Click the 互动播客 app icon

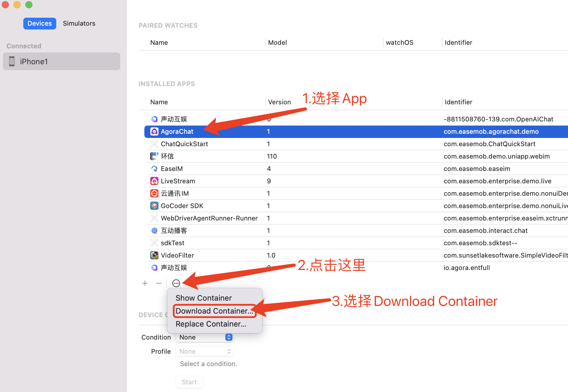[x=154, y=230]
